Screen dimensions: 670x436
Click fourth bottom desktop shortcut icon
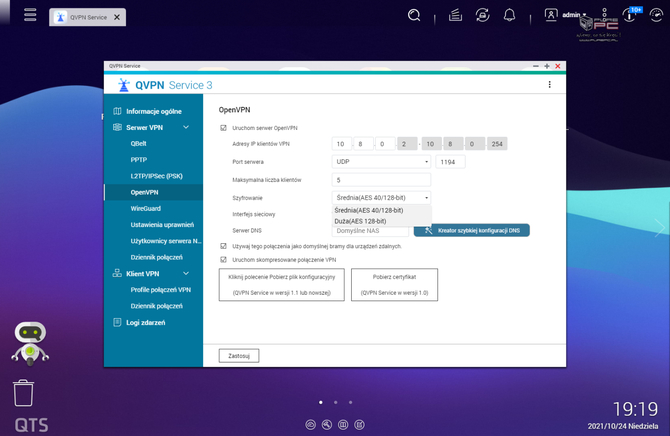pos(359,424)
